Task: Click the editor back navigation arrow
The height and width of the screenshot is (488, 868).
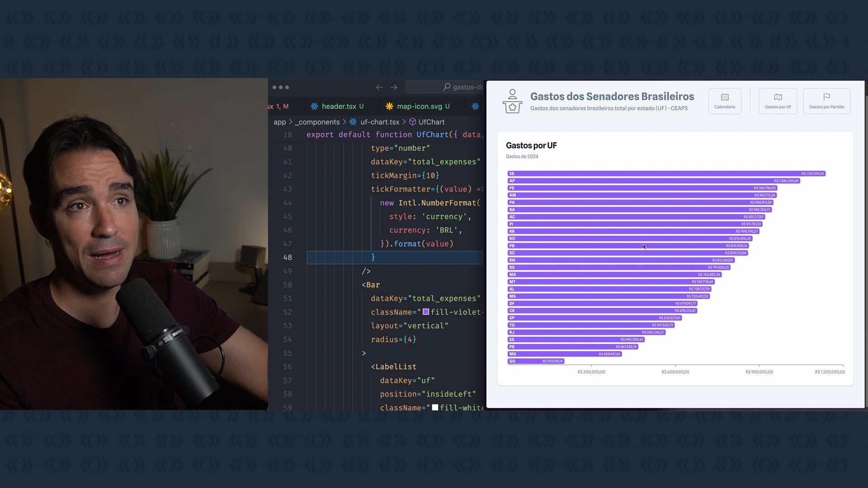Action: (379, 87)
